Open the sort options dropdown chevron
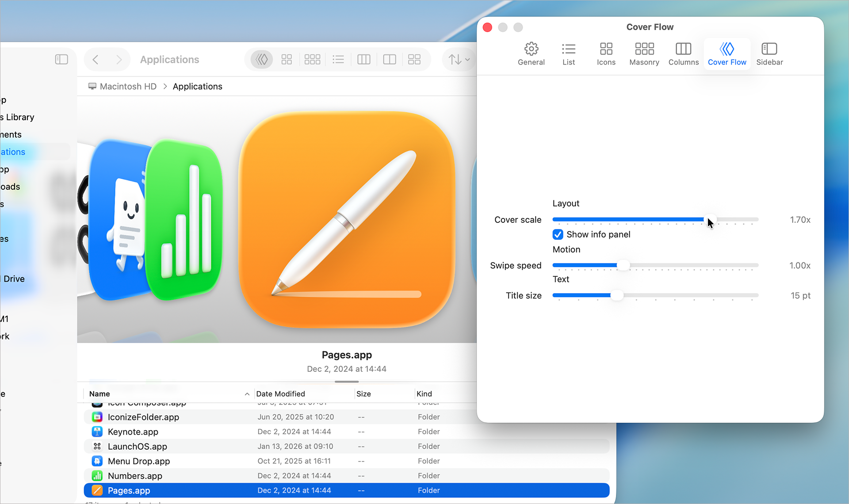This screenshot has height=504, width=849. coord(467,59)
